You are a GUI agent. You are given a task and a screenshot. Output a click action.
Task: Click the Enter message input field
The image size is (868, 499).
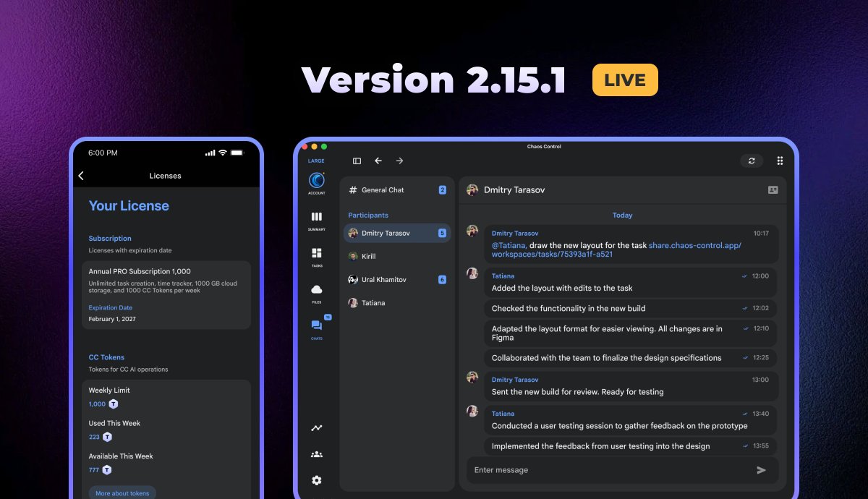622,470
